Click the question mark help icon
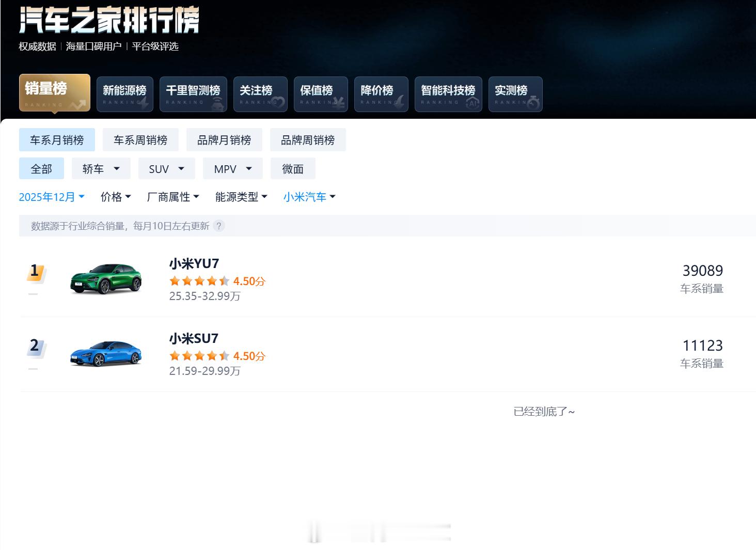Screen dimensions: 756x550 219,226
